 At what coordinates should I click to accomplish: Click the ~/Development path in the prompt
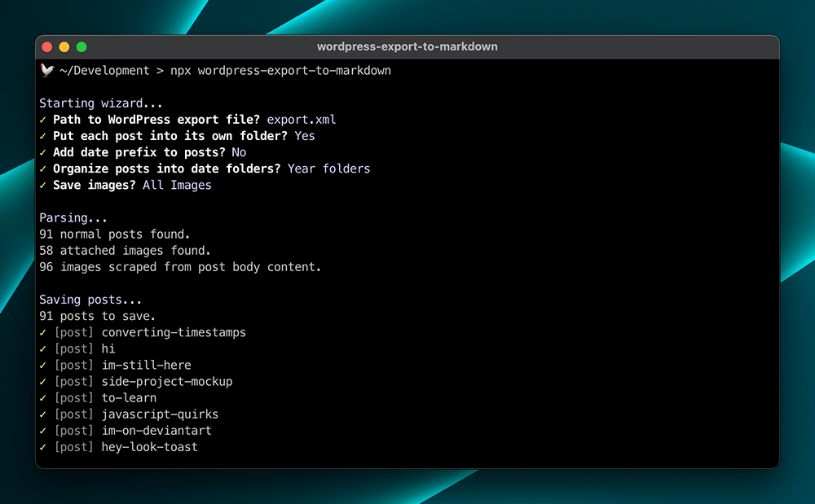click(x=104, y=71)
